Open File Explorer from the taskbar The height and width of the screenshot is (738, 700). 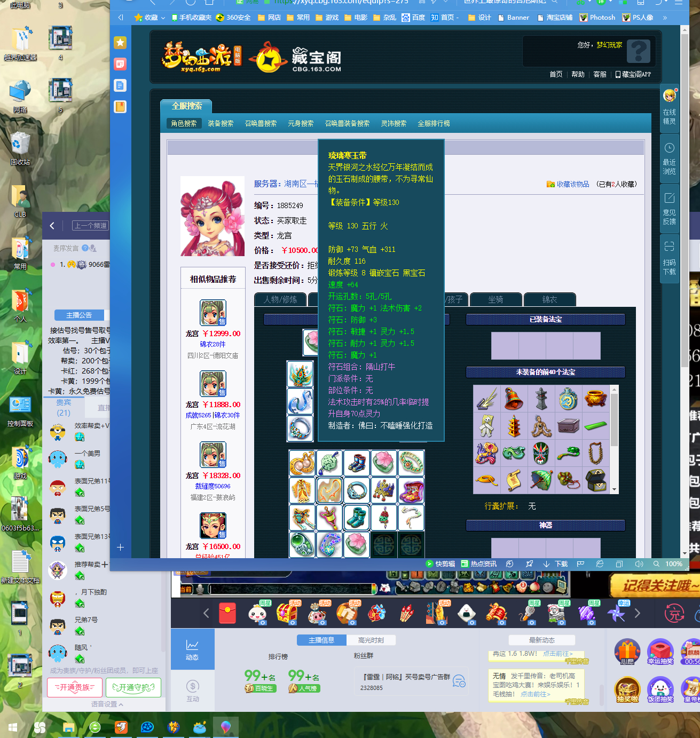tap(68, 727)
